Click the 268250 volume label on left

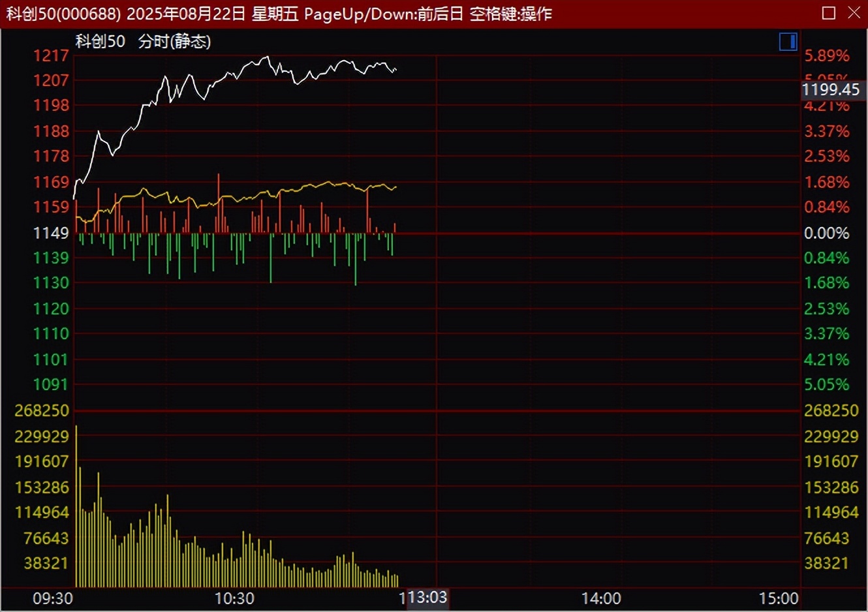pos(42,410)
